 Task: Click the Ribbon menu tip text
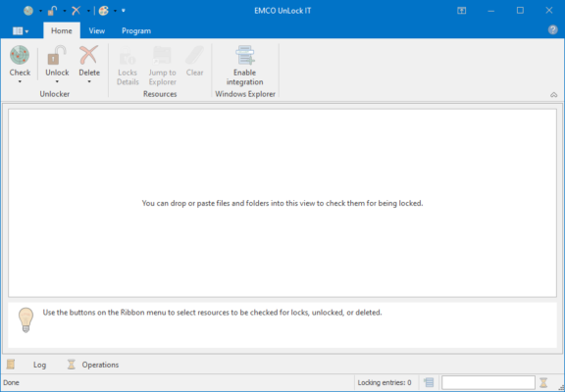(212, 313)
